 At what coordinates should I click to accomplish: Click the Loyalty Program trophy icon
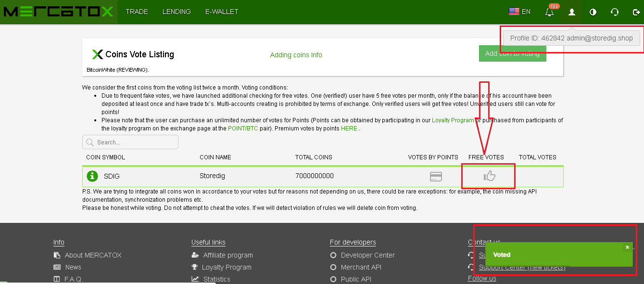195,267
